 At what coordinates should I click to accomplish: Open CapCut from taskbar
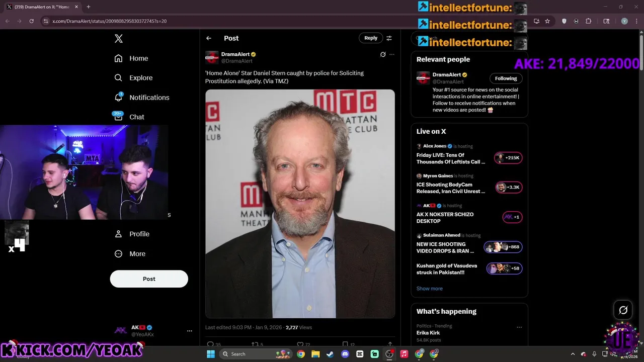click(x=360, y=354)
